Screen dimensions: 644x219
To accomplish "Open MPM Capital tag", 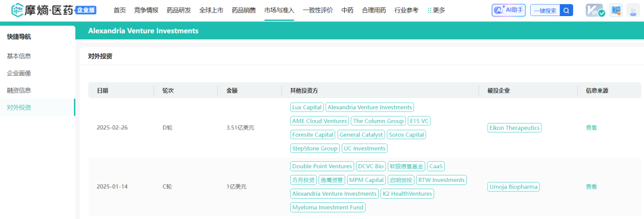I will pyautogui.click(x=366, y=180).
